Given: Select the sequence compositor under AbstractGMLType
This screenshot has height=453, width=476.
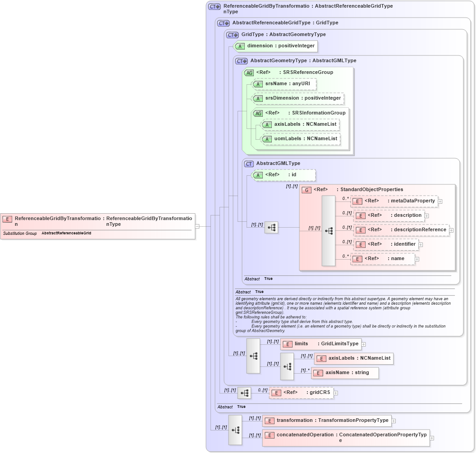Looking at the screenshot, I should pyautogui.click(x=271, y=228).
